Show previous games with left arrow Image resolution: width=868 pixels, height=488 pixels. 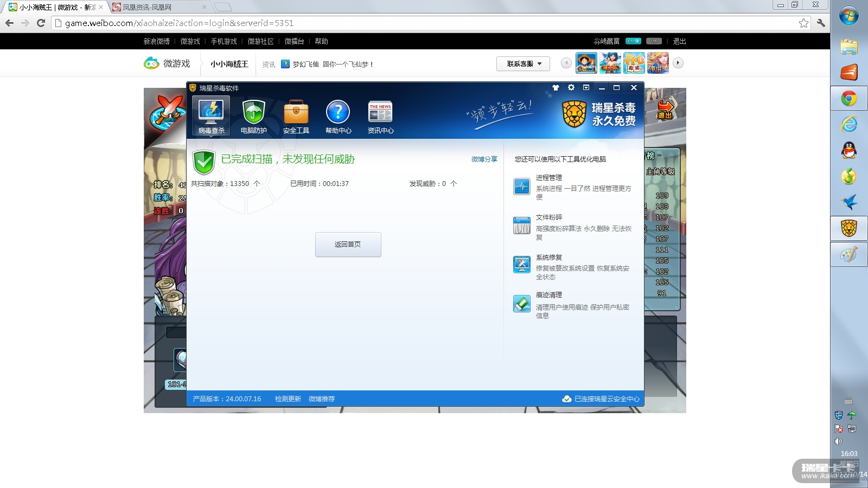(566, 63)
